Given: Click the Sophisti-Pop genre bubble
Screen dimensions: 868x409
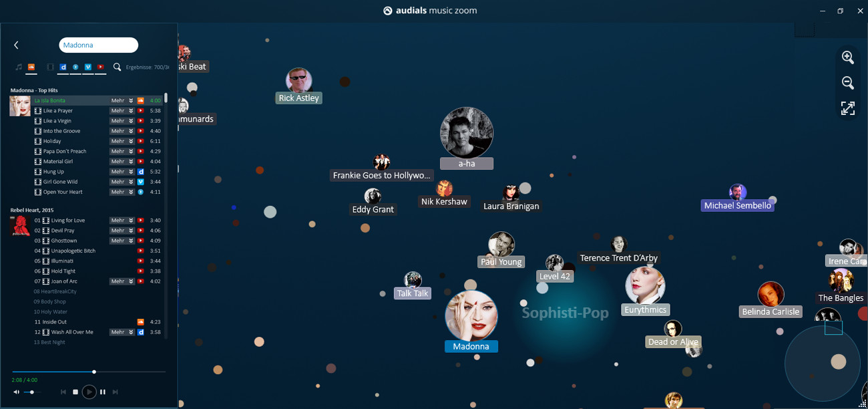Looking at the screenshot, I should click(565, 313).
